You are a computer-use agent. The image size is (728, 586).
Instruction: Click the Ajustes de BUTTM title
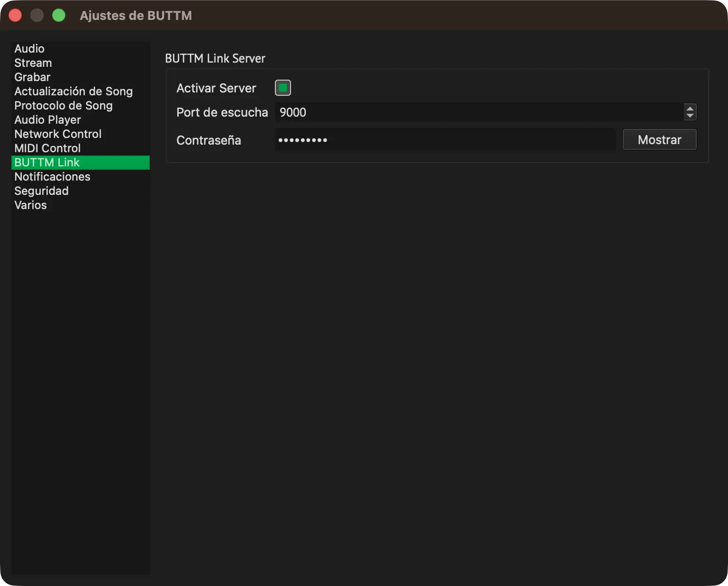136,16
